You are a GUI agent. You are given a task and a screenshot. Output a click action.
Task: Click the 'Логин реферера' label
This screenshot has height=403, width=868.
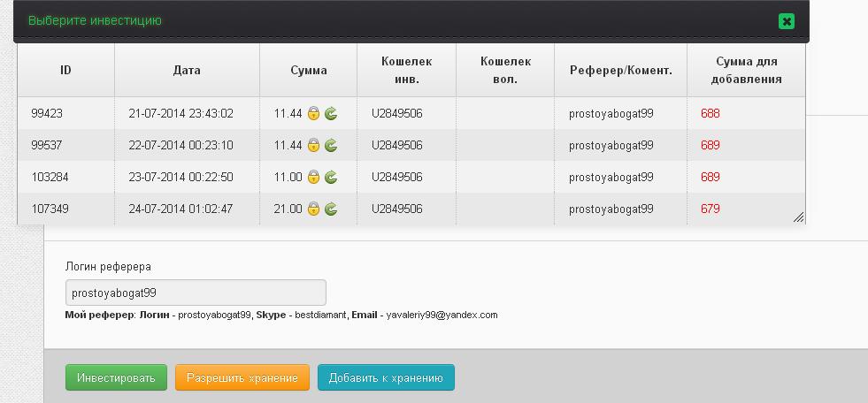(x=108, y=267)
